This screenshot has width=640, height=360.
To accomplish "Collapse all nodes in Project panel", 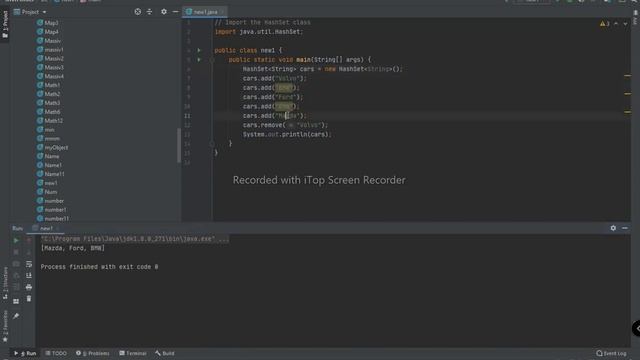I will click(x=149, y=12).
